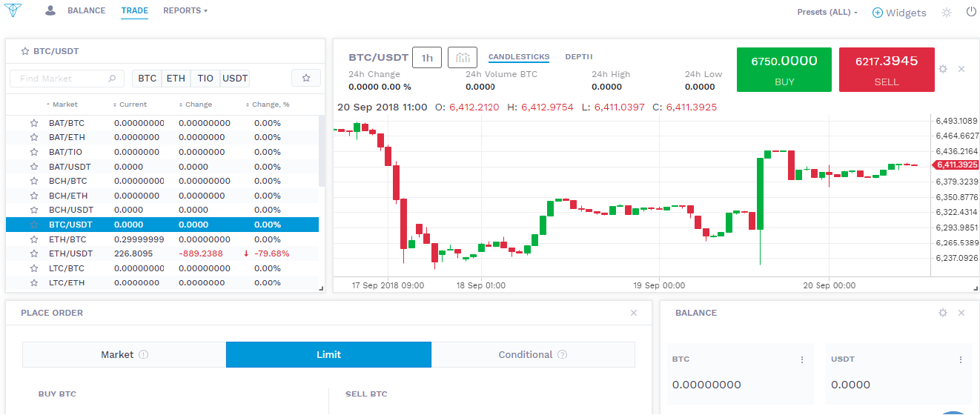
Task: Sort by Current column
Action: point(130,104)
